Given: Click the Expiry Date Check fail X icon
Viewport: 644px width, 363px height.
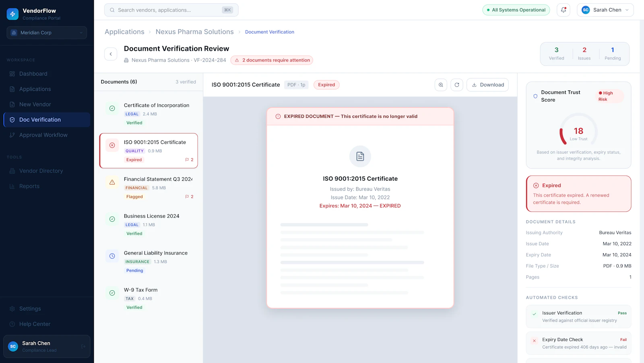Looking at the screenshot, I should (535, 340).
